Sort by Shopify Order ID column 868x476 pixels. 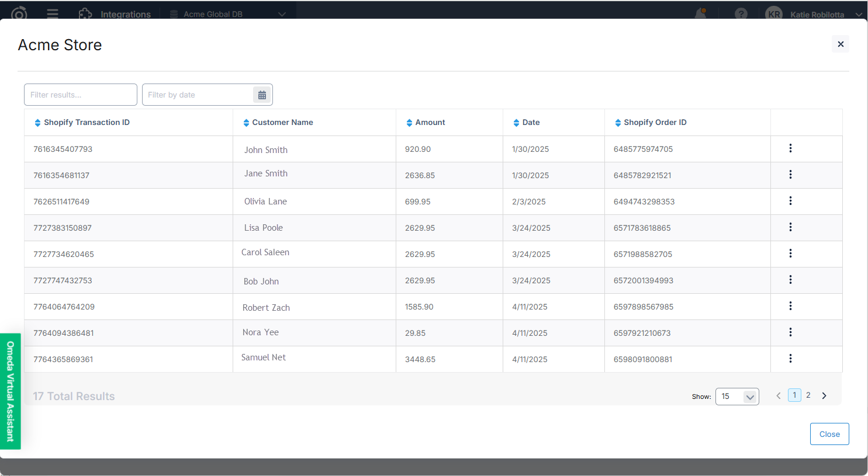(x=651, y=123)
